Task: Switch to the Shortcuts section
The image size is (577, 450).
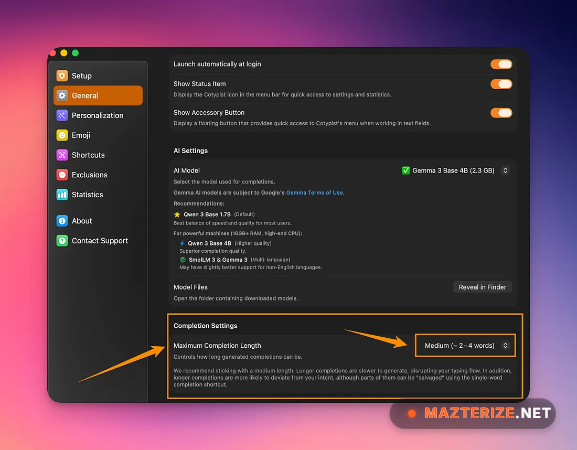Action: [x=98, y=155]
